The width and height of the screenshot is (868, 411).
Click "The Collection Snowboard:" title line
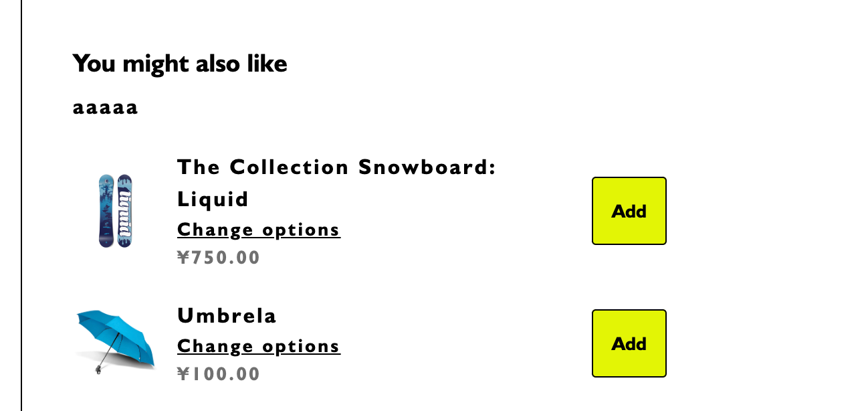point(336,167)
